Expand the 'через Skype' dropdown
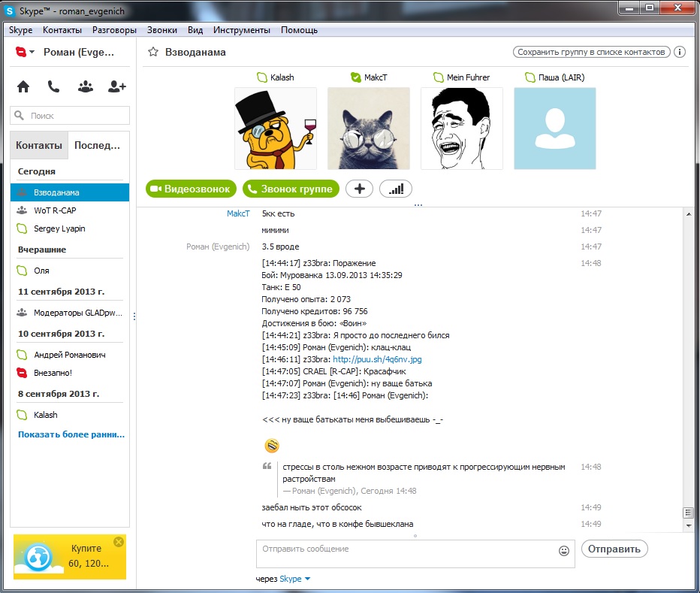 pos(307,579)
